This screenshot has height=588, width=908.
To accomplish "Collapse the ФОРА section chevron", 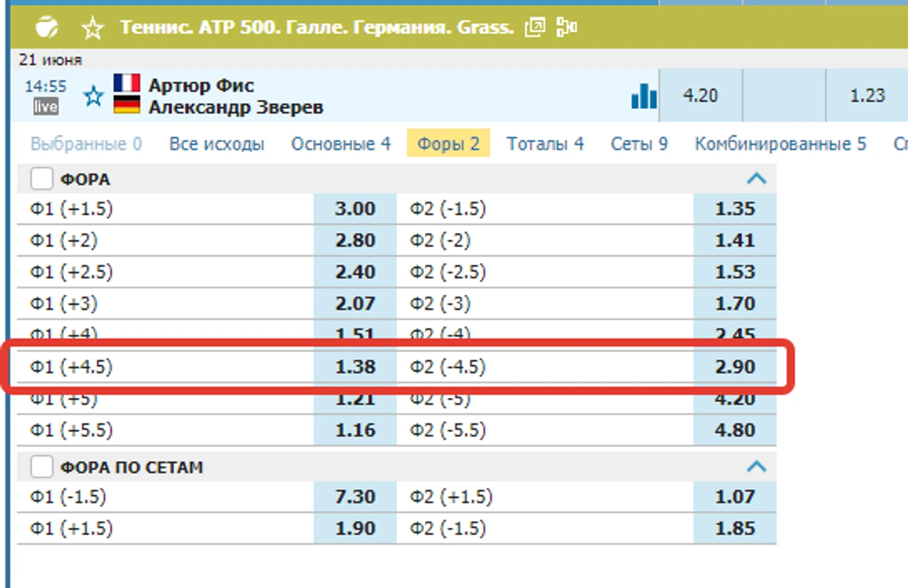I will (756, 179).
